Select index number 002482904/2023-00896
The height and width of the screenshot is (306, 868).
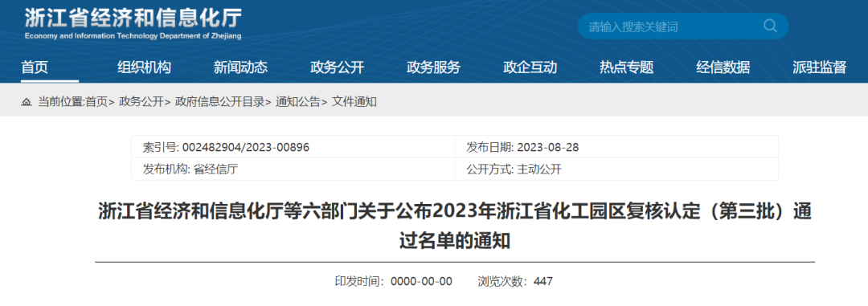(246, 147)
